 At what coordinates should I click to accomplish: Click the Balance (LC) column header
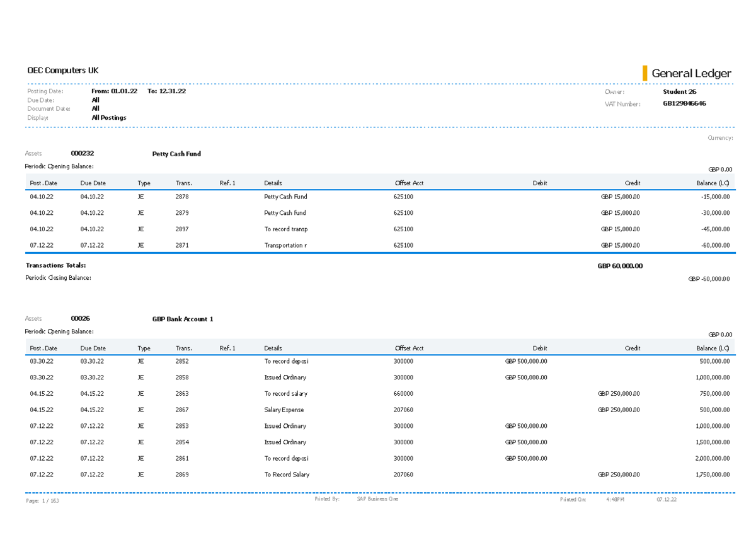(x=712, y=183)
